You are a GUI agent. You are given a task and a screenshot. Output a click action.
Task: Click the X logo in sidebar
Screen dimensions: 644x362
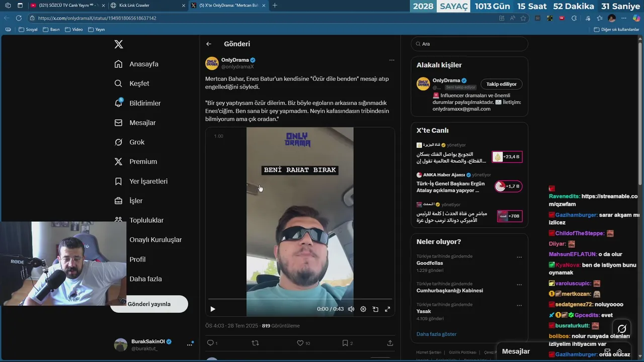(119, 44)
